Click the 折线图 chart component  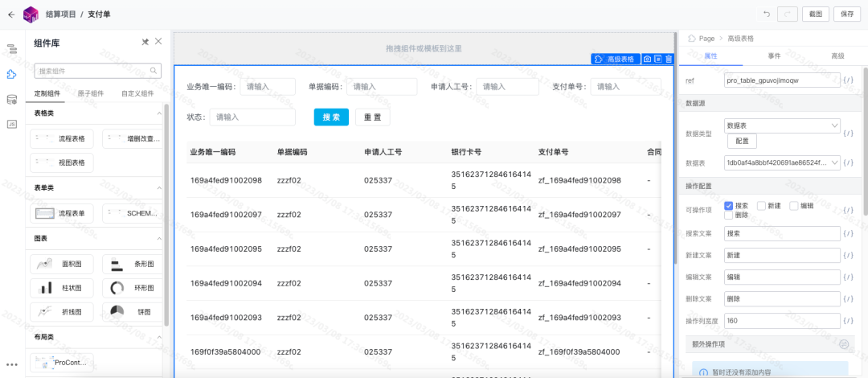coord(61,311)
